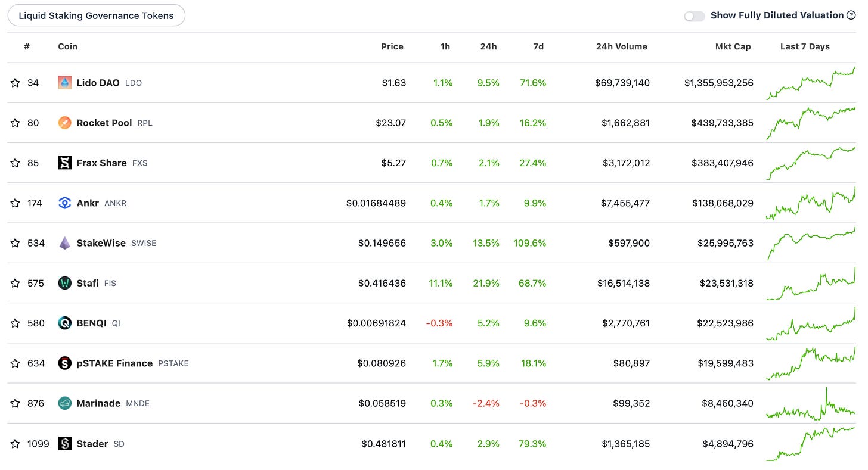This screenshot has height=470, width=868.
Task: Click market cap $1,355,953,256
Action: pyautogui.click(x=719, y=83)
